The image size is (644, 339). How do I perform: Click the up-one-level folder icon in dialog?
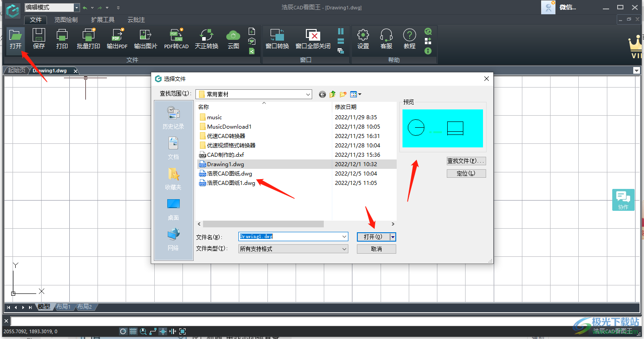(333, 94)
